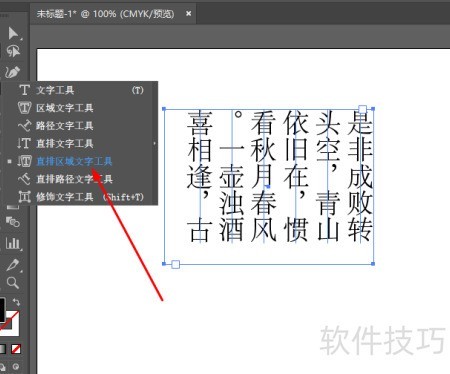Viewport: 450px width, 374px height.
Task: Click top-left handle of text frame
Action: point(164,109)
